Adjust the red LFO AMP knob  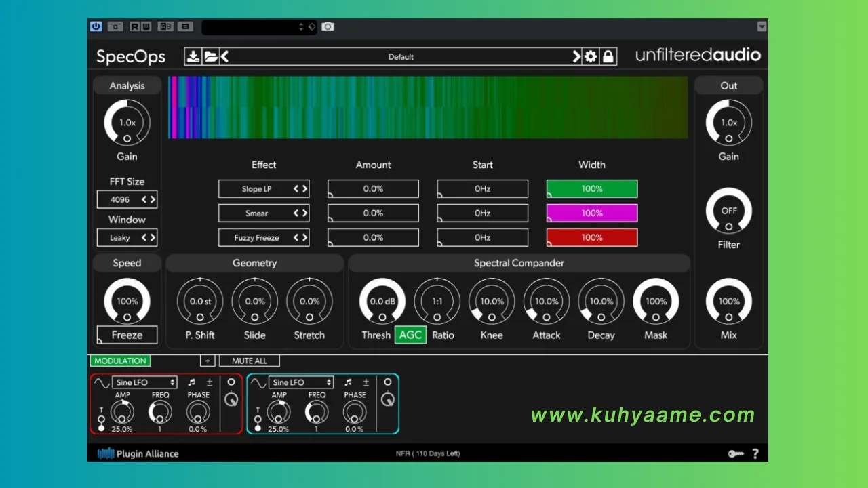tap(122, 412)
